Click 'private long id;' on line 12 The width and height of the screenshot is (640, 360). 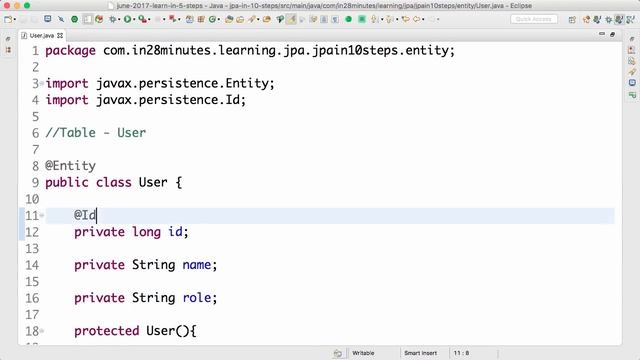tap(131, 232)
